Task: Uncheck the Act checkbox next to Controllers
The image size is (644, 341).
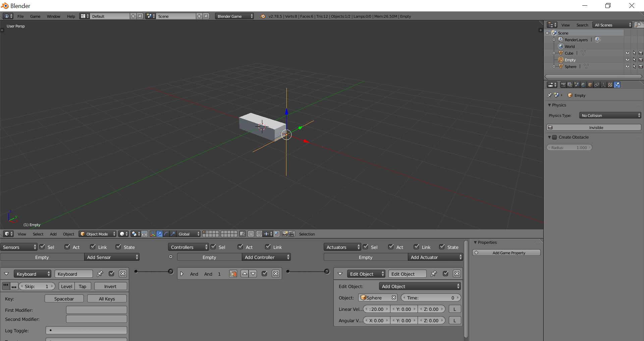Action: (240, 247)
